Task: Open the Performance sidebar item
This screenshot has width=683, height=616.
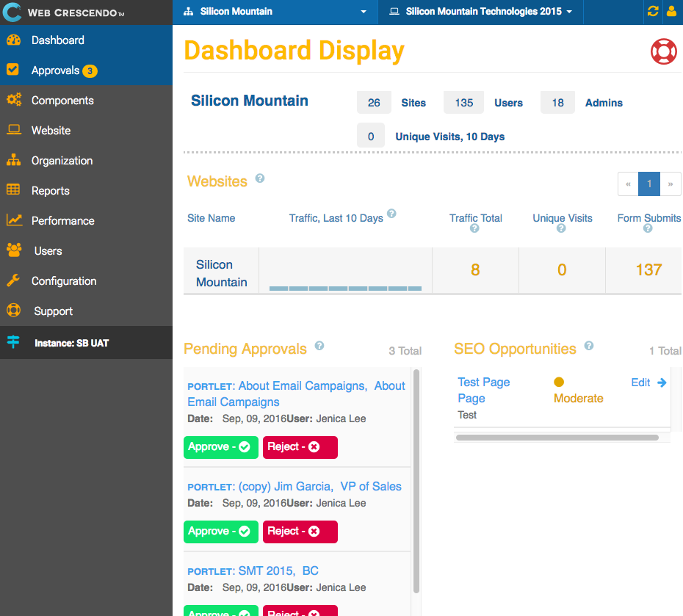Action: tap(86, 221)
